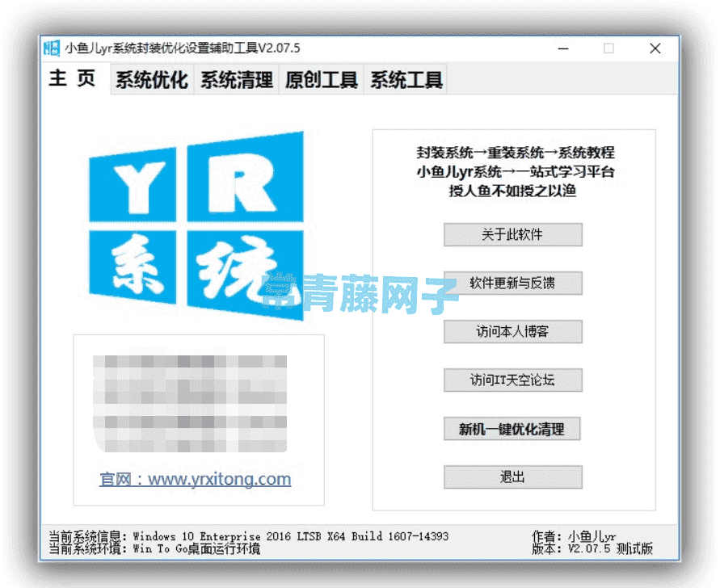The height and width of the screenshot is (588, 720).
Task: Close the 小鱼儿yr tool window
Action: (x=655, y=48)
